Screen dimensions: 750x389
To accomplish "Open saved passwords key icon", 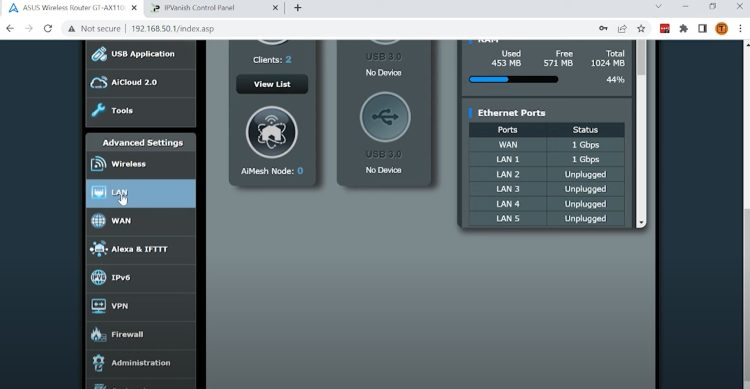I will 603,29.
